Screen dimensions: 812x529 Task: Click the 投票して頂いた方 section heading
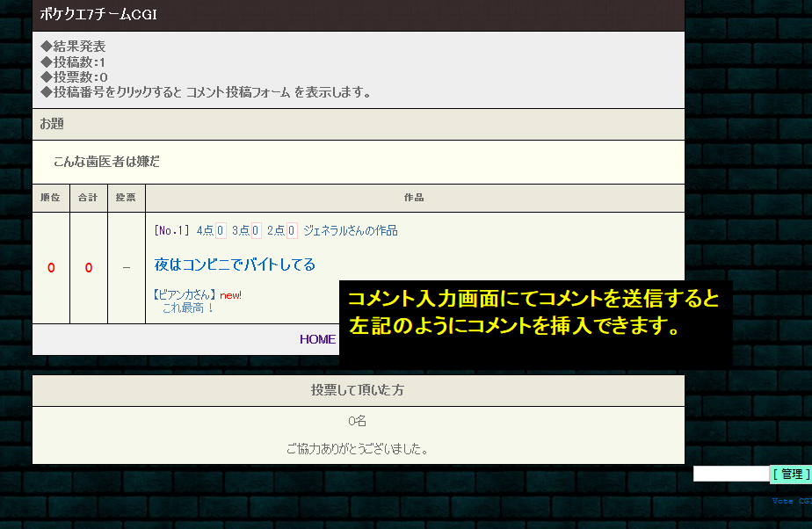pos(358,390)
